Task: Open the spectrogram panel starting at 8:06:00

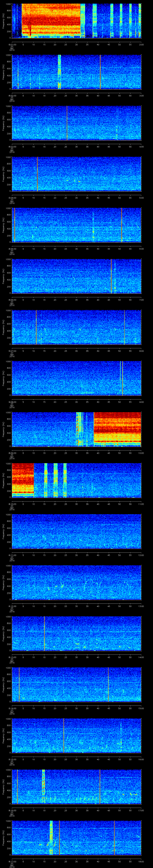Action: click(x=76, y=276)
